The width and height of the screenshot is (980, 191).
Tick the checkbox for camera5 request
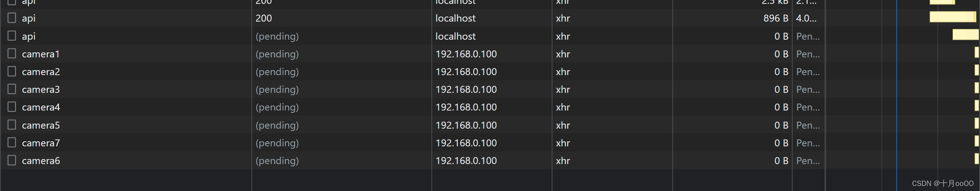(x=12, y=125)
